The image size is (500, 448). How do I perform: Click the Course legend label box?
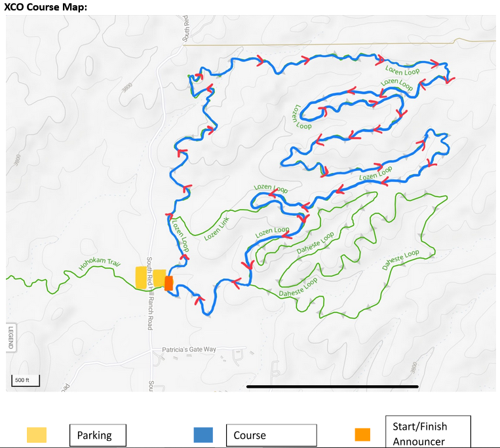point(271,435)
